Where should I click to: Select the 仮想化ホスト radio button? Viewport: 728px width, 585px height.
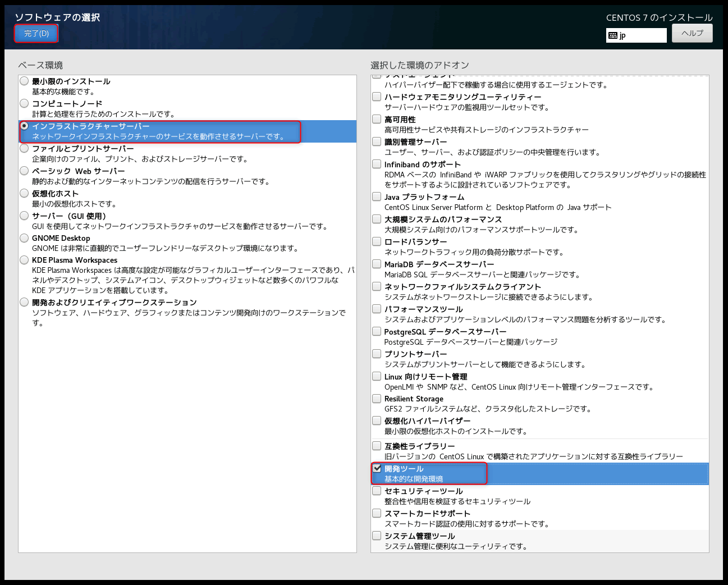click(24, 194)
